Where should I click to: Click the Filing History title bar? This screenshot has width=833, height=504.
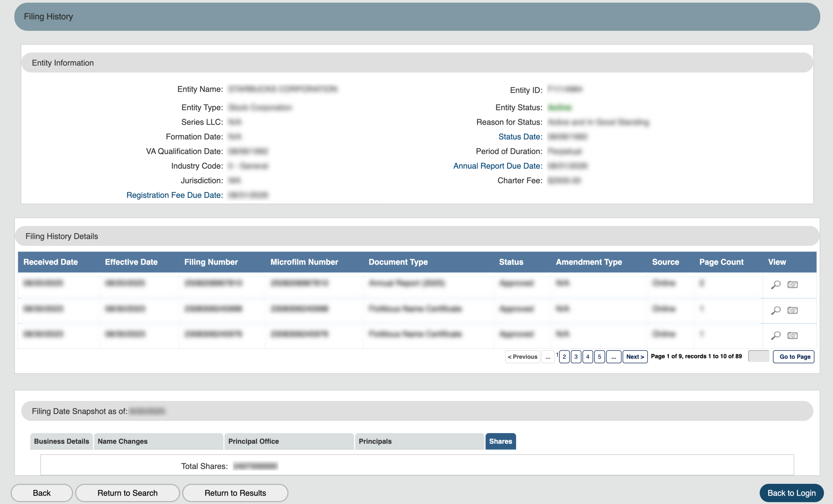click(x=417, y=17)
